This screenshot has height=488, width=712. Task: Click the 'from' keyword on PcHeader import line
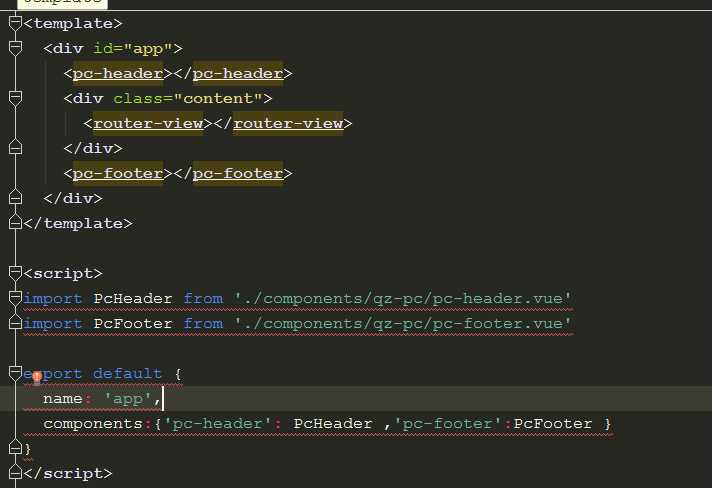tap(203, 298)
